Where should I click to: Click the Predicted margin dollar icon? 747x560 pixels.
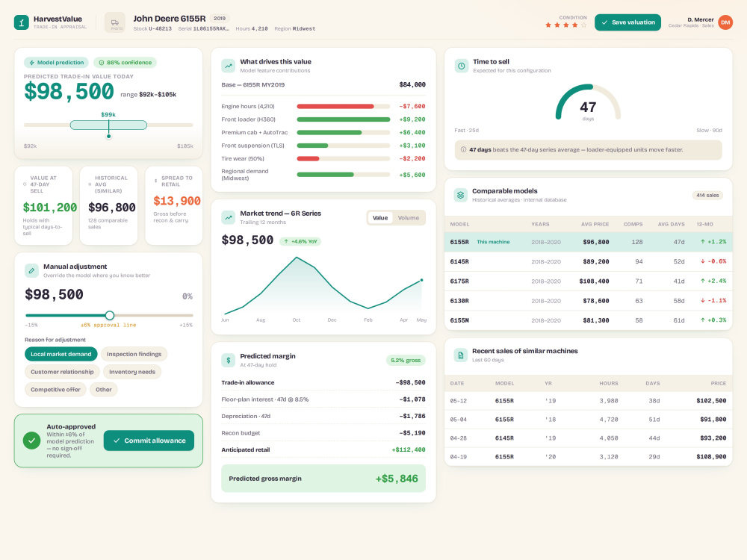pos(228,361)
